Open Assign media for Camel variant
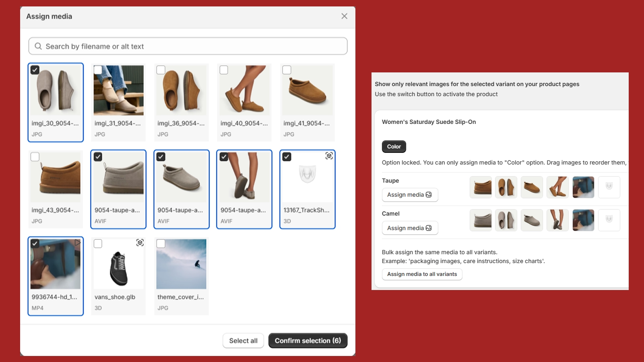The height and width of the screenshot is (362, 644). coord(409,228)
